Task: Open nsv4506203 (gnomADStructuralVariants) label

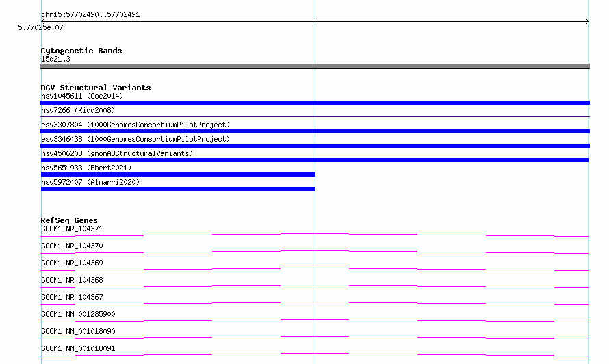Action: pos(117,153)
